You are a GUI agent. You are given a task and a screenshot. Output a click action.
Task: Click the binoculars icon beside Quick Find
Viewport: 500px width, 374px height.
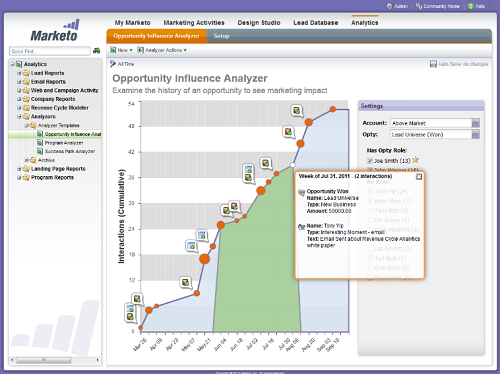click(96, 51)
